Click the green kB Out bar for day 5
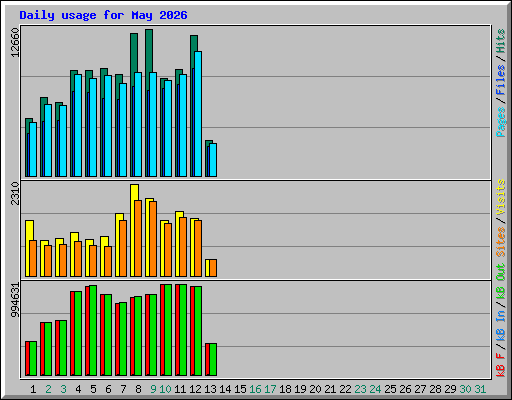512x400 pixels. pos(93,330)
